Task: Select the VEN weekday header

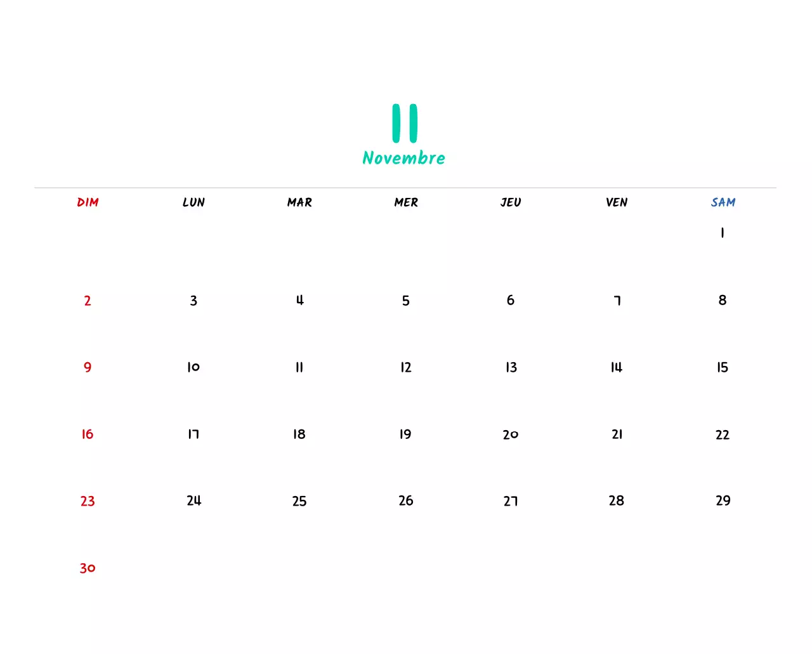Action: click(617, 202)
